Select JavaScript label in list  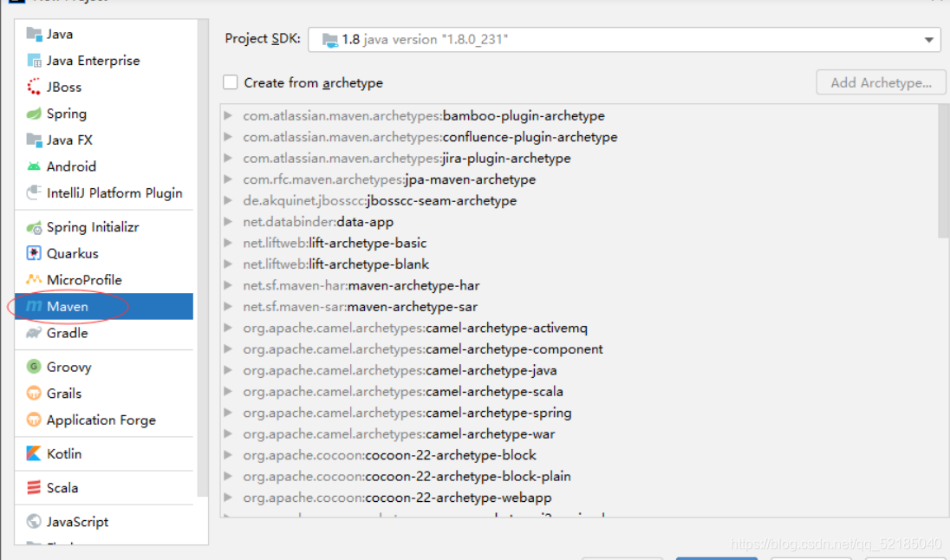tap(77, 522)
